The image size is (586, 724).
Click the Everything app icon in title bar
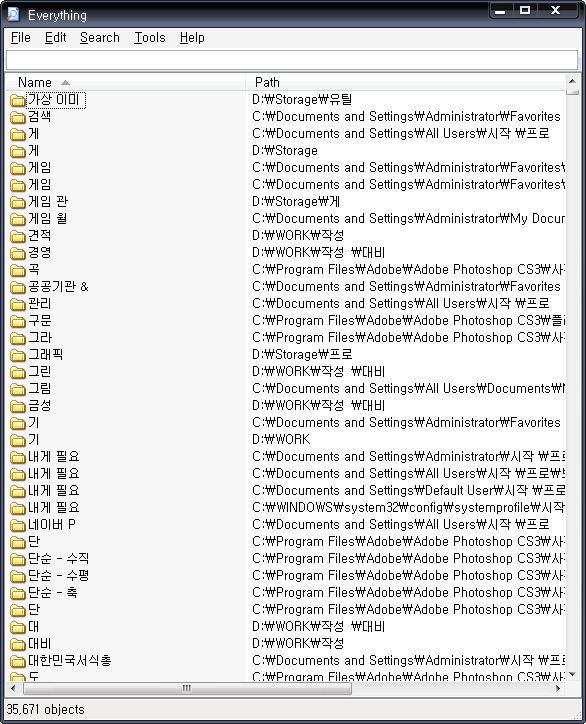13,14
